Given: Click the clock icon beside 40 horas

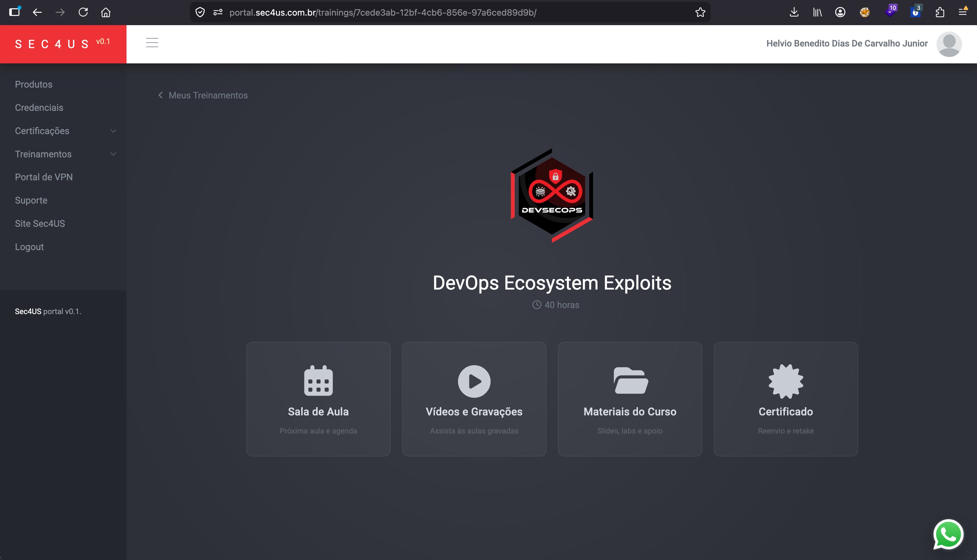Looking at the screenshot, I should pyautogui.click(x=537, y=305).
